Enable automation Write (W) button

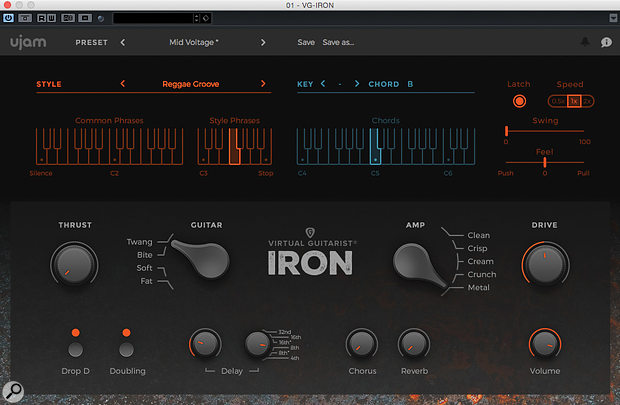point(51,18)
